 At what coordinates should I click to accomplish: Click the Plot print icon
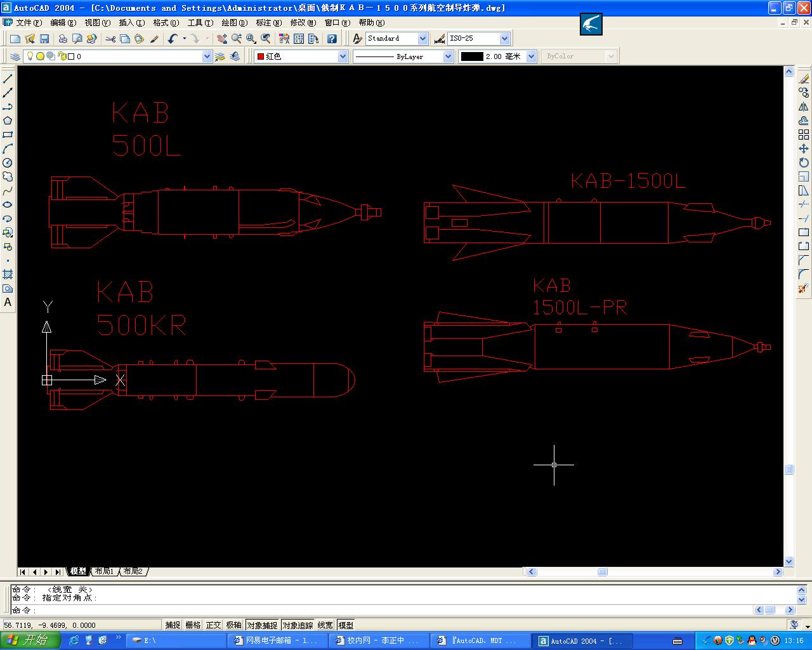pyautogui.click(x=63, y=39)
